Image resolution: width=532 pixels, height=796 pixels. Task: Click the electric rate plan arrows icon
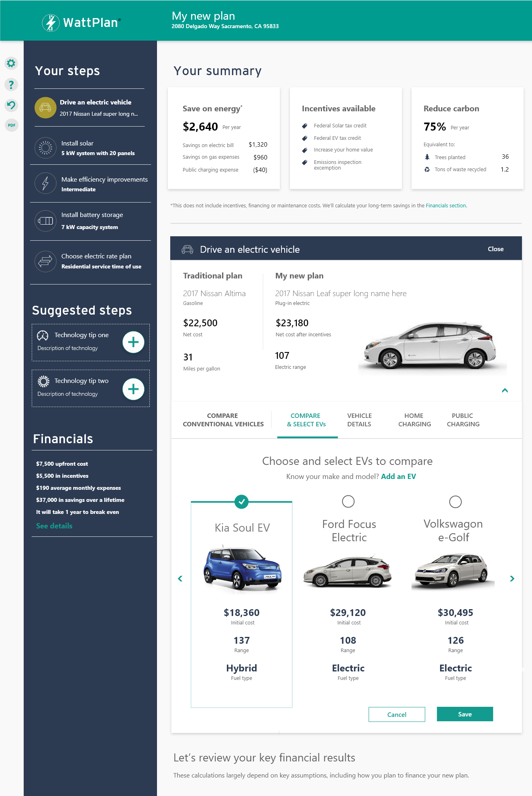click(x=45, y=261)
